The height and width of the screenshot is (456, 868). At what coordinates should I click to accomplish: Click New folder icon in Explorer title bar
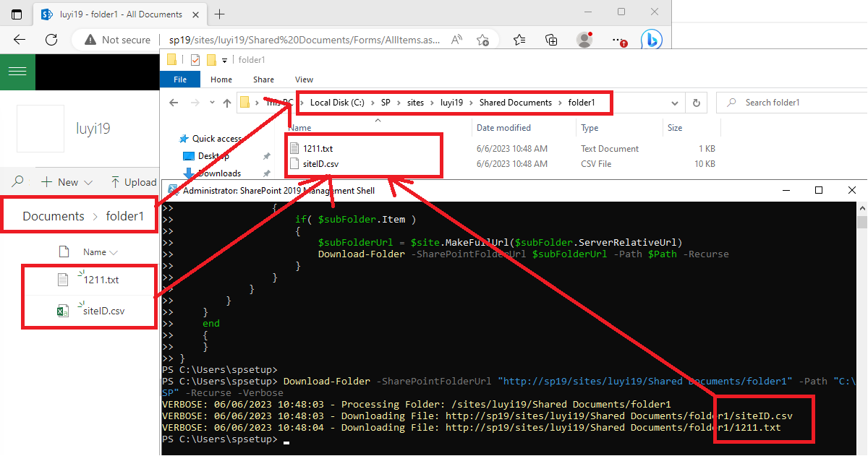(211, 60)
